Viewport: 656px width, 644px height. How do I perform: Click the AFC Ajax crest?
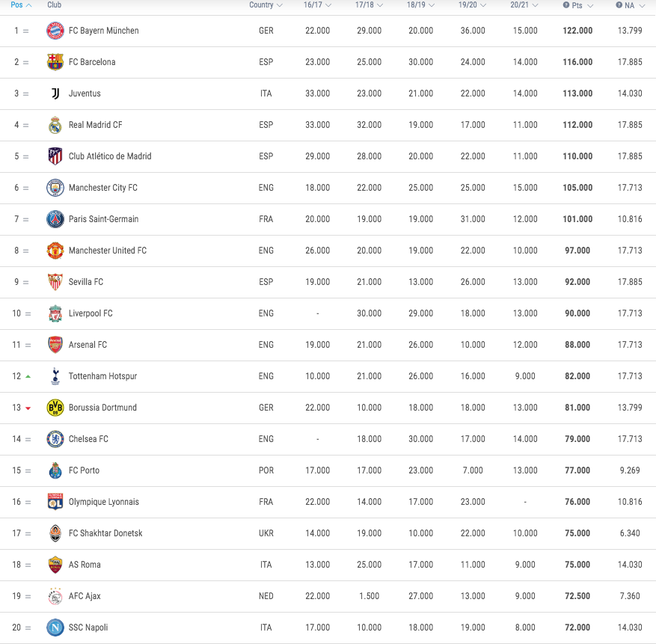[55, 596]
